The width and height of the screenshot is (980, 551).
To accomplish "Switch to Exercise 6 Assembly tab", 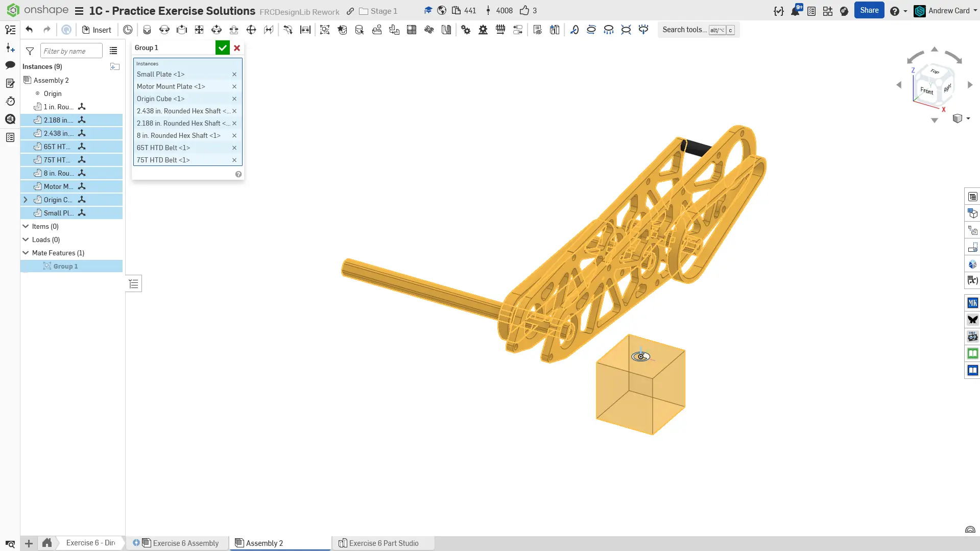I will pyautogui.click(x=185, y=543).
